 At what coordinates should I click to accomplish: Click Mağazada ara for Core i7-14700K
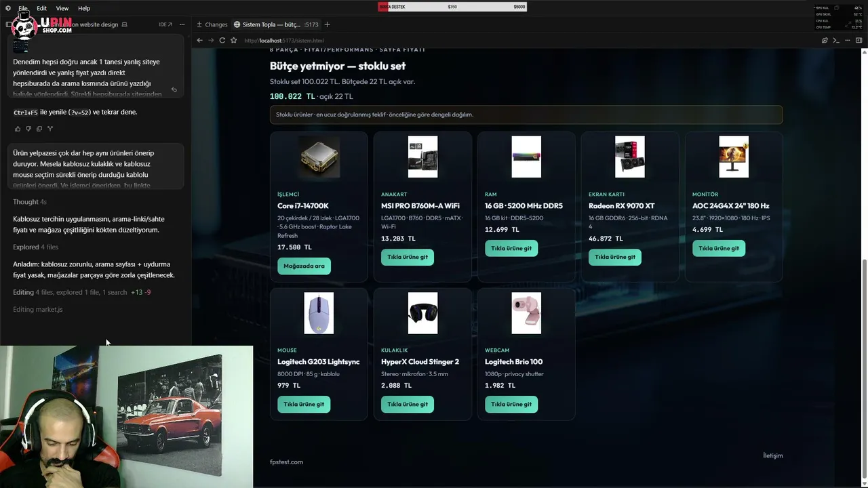[x=304, y=266]
